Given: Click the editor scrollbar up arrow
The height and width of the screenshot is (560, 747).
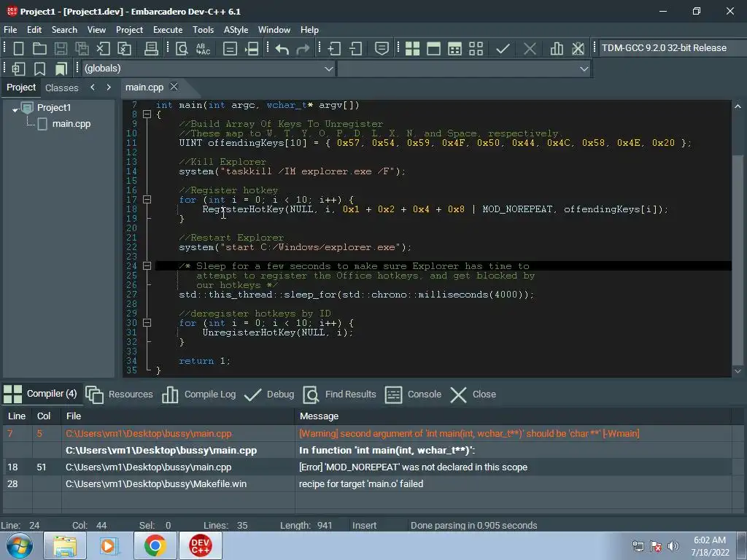Looking at the screenshot, I should 738,106.
